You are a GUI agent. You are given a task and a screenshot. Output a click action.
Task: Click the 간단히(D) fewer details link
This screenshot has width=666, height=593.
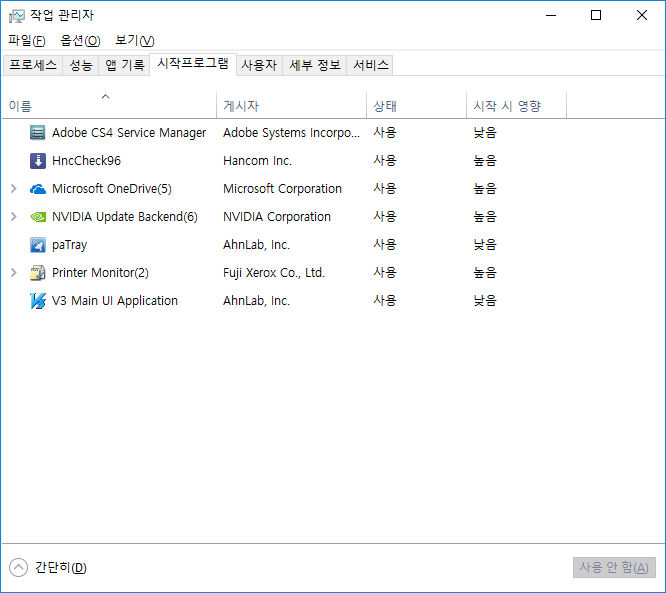click(x=61, y=568)
